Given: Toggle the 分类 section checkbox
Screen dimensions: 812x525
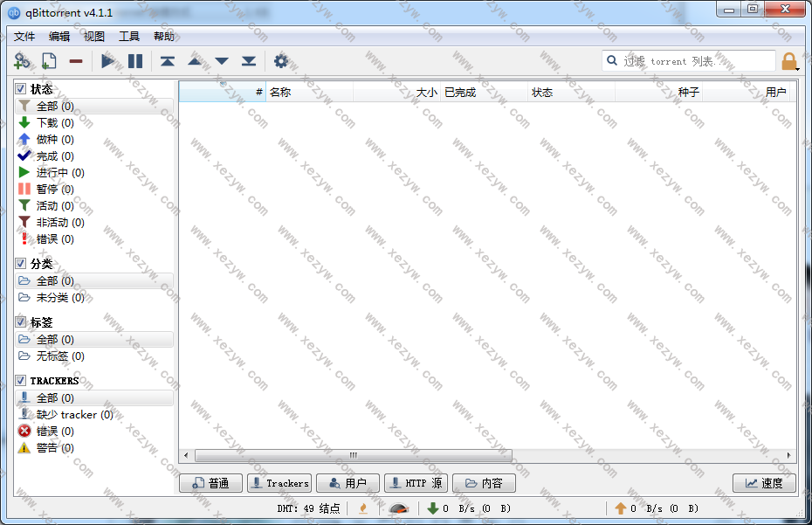Looking at the screenshot, I should (x=21, y=264).
